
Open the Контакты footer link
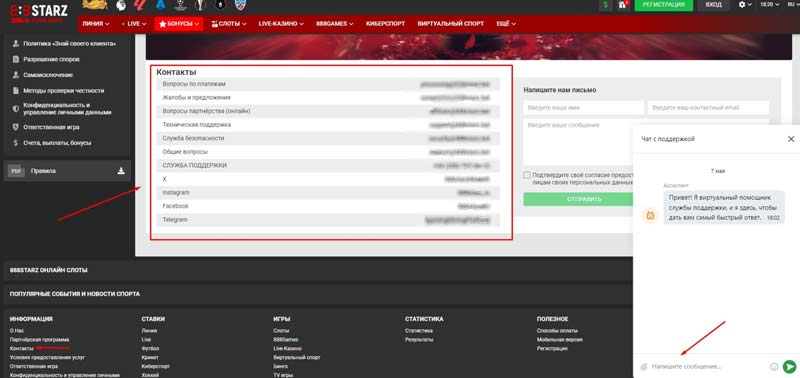[x=21, y=348]
